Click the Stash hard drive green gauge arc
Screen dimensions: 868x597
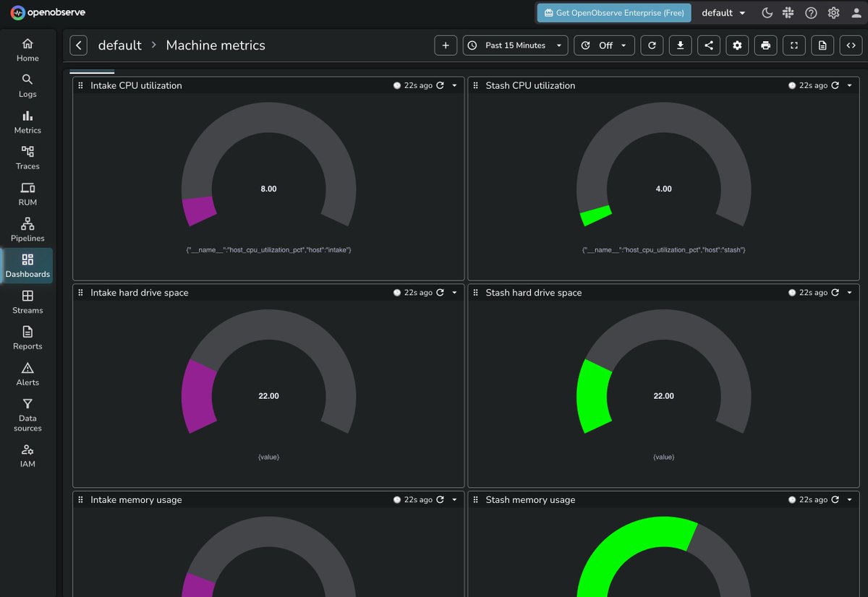click(x=592, y=395)
